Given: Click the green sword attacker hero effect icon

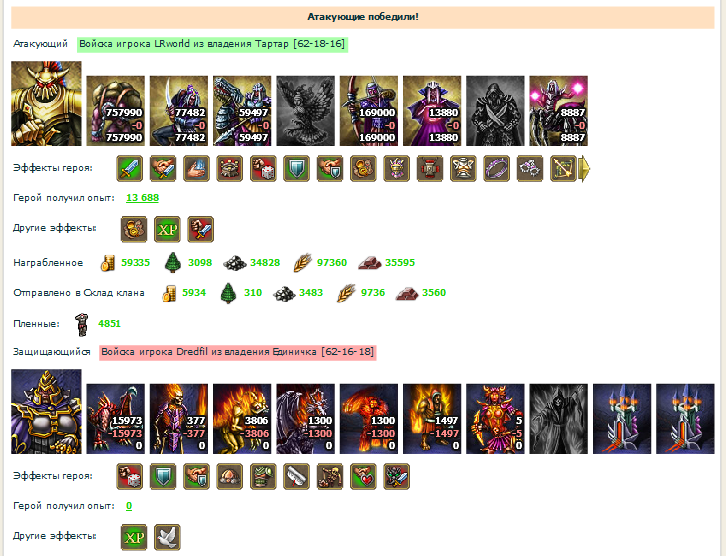Looking at the screenshot, I should (x=130, y=169).
